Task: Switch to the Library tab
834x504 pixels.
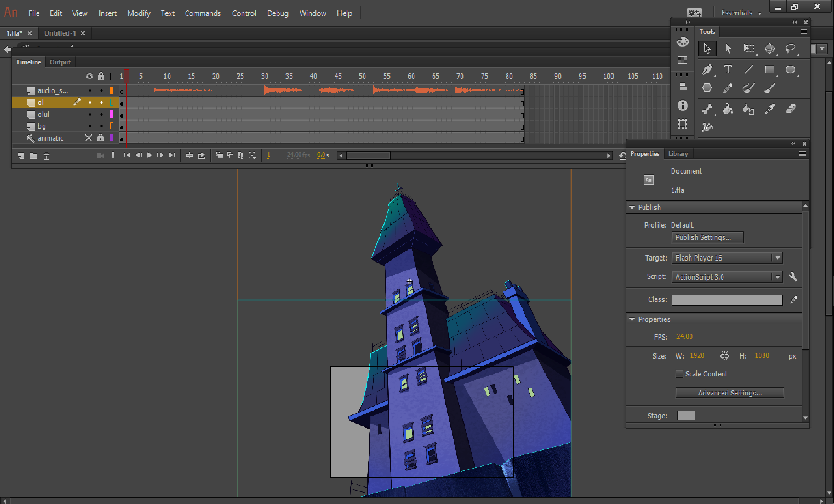Action: (x=678, y=154)
